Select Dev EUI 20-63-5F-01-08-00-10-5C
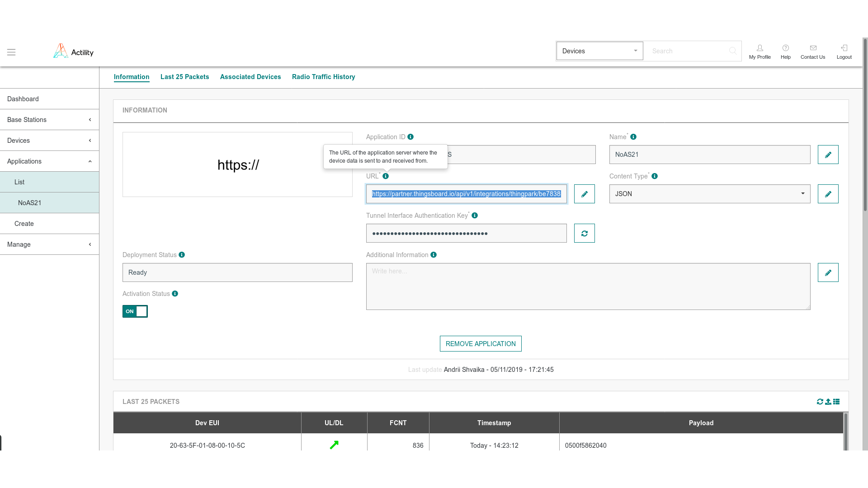Viewport: 868px width, 488px height. [x=208, y=446]
